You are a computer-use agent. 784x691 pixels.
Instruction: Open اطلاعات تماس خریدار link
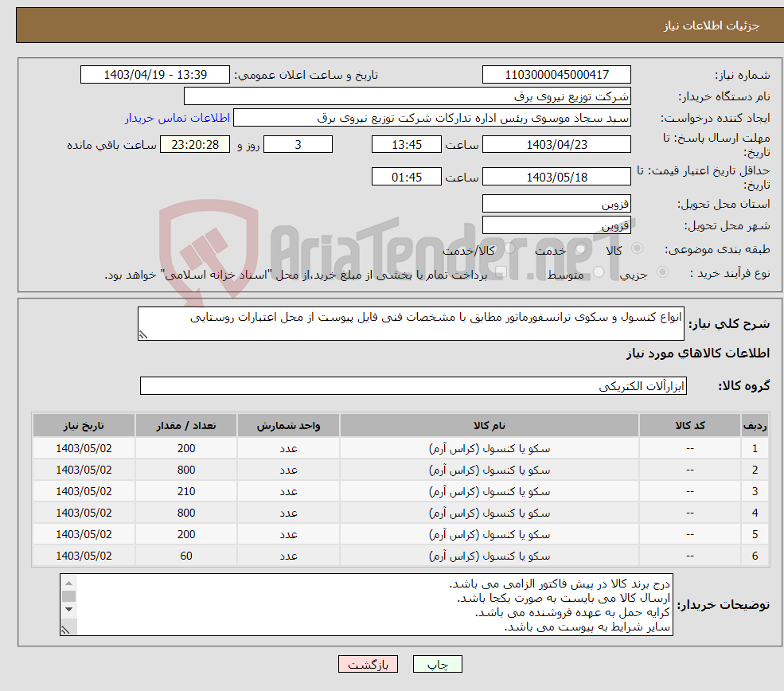coord(177,118)
